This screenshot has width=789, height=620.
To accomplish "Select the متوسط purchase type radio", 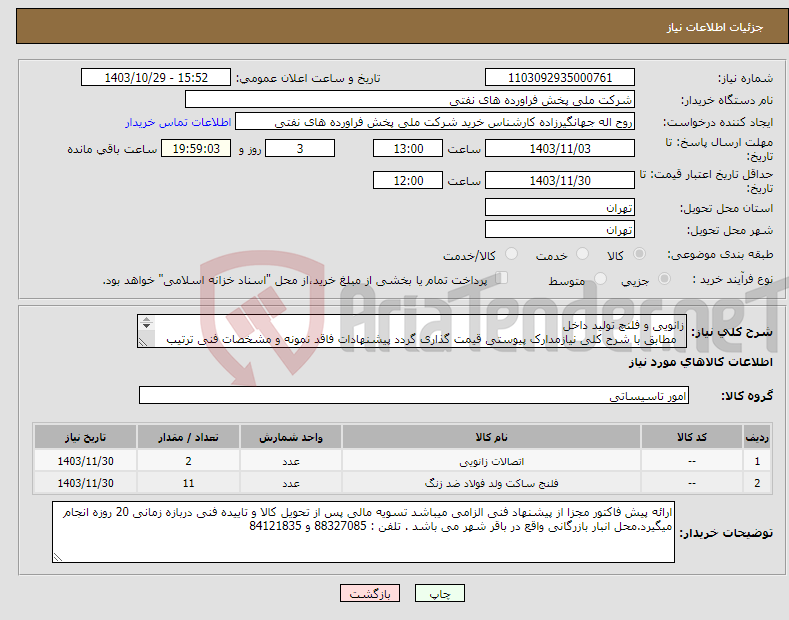I will point(600,279).
